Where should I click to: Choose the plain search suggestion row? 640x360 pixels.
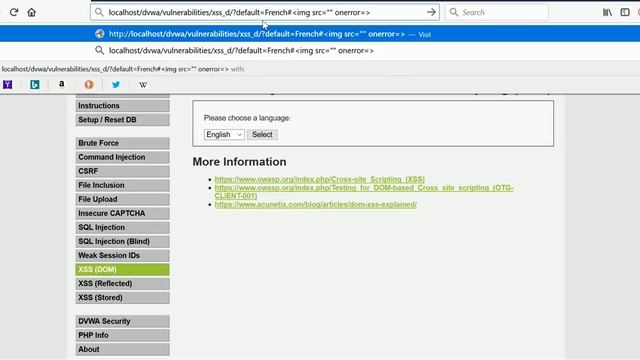pyautogui.click(x=320, y=51)
